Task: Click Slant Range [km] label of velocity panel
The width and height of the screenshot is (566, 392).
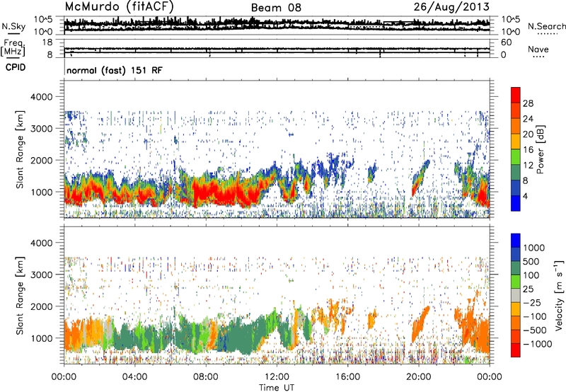Action: 20,296
